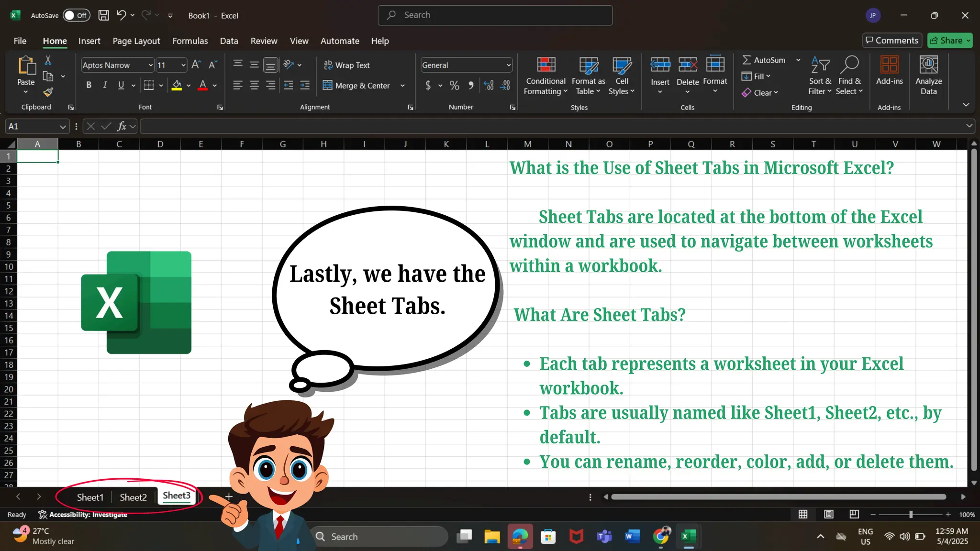Screen dimensions: 980x551
Task: Select the Sheet1 tab
Action: pyautogui.click(x=90, y=497)
